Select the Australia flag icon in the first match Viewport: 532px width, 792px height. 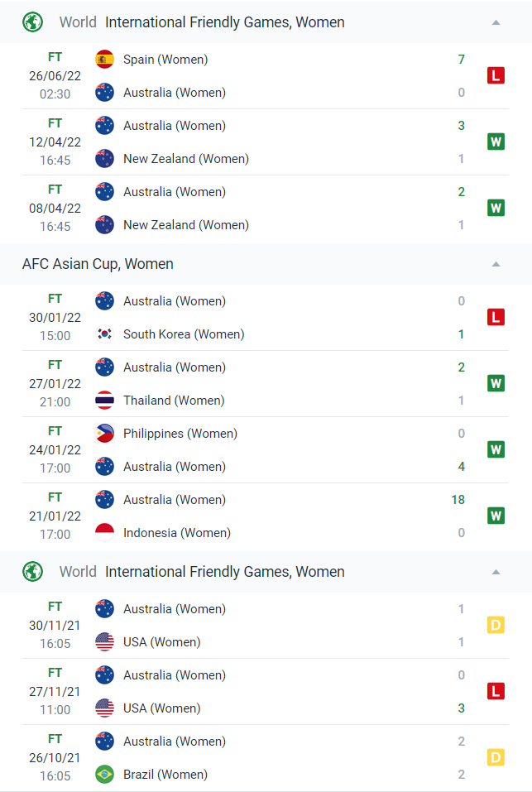104,93
